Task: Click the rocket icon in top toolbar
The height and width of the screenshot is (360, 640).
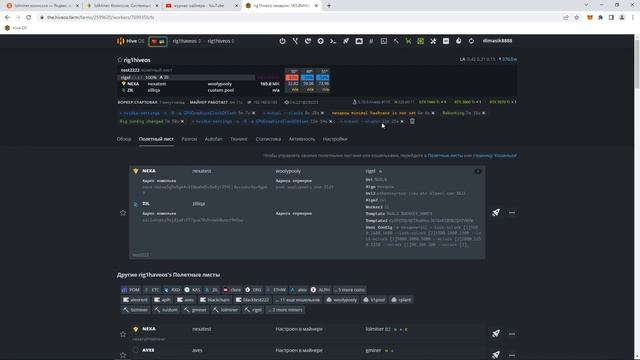Action: click(346, 41)
